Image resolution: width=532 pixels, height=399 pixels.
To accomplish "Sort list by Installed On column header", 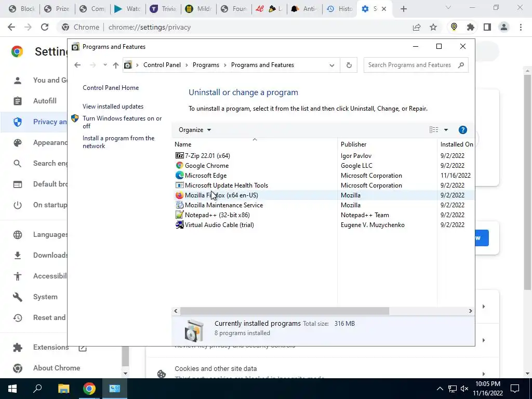I will point(456,144).
